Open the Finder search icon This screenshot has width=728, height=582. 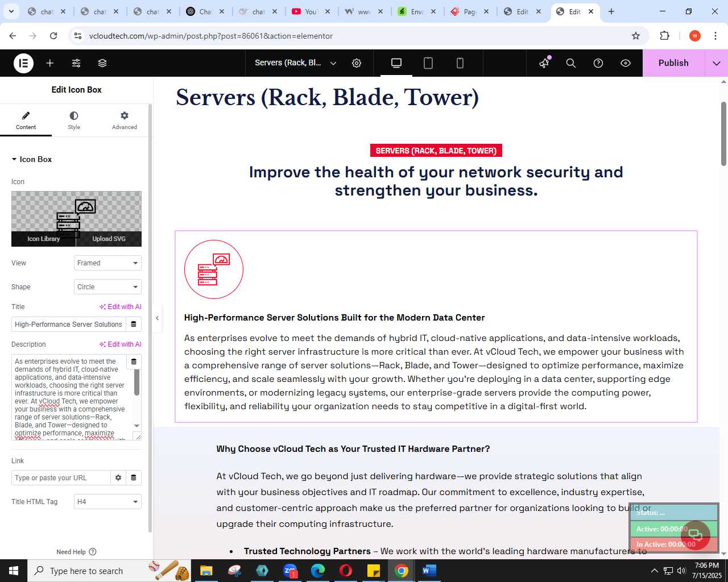point(571,63)
